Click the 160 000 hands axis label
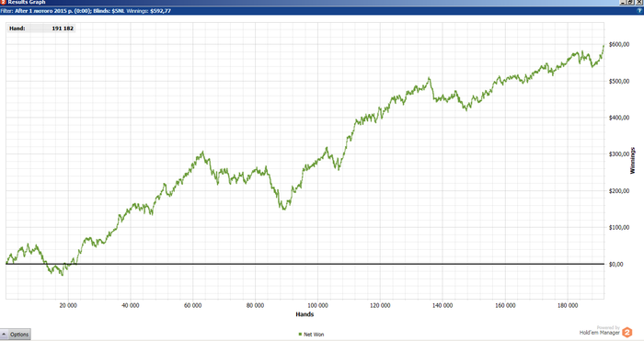This screenshot has width=644, height=341. tap(505, 306)
